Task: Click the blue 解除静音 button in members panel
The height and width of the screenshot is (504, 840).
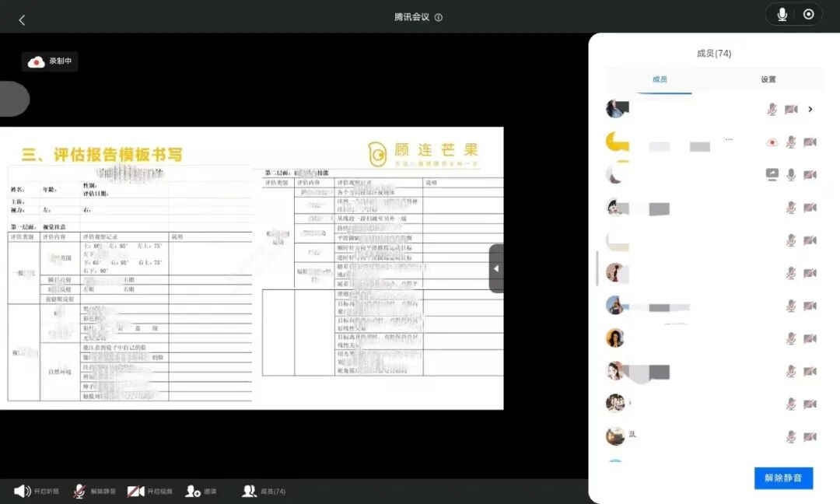Action: point(783,478)
